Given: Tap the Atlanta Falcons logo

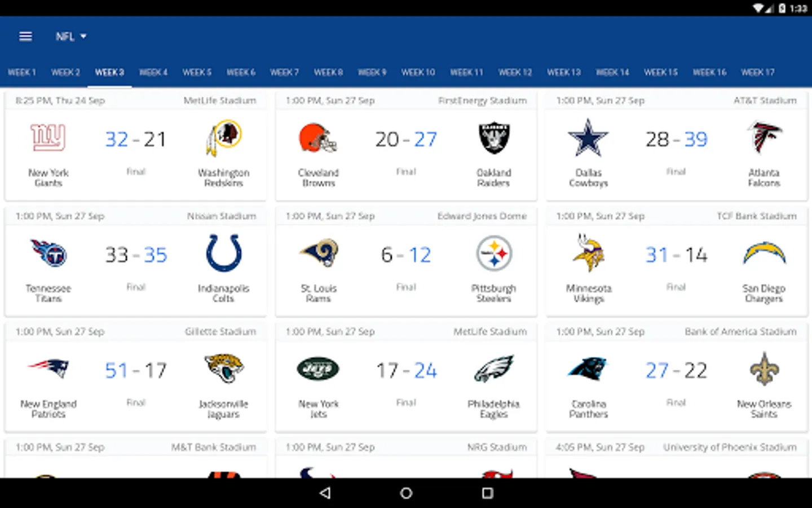Looking at the screenshot, I should point(764,138).
